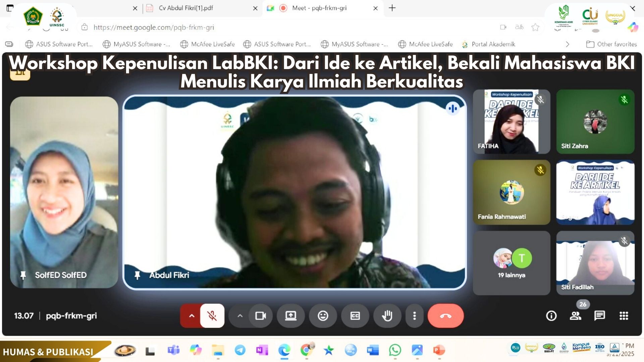Toggle the camera on or off
Viewport: 644px width, 362px height.
pyautogui.click(x=261, y=316)
